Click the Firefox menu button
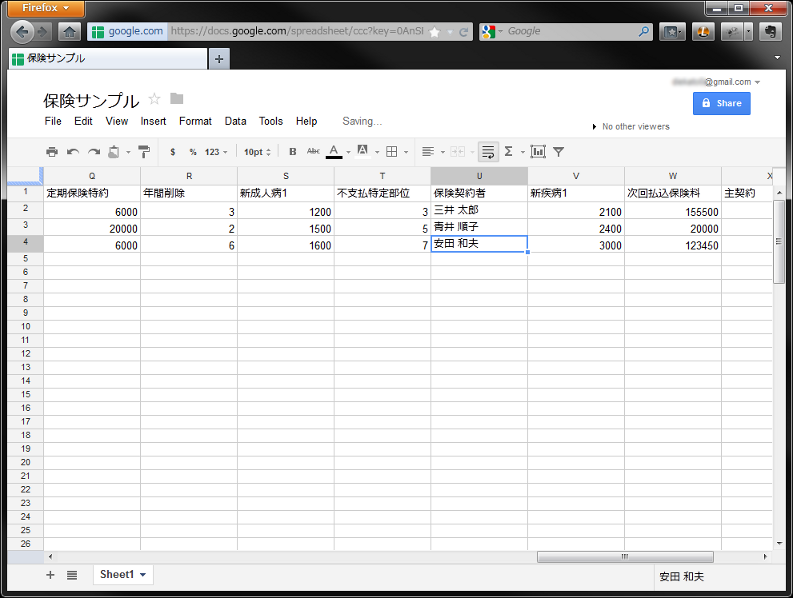 (46, 8)
